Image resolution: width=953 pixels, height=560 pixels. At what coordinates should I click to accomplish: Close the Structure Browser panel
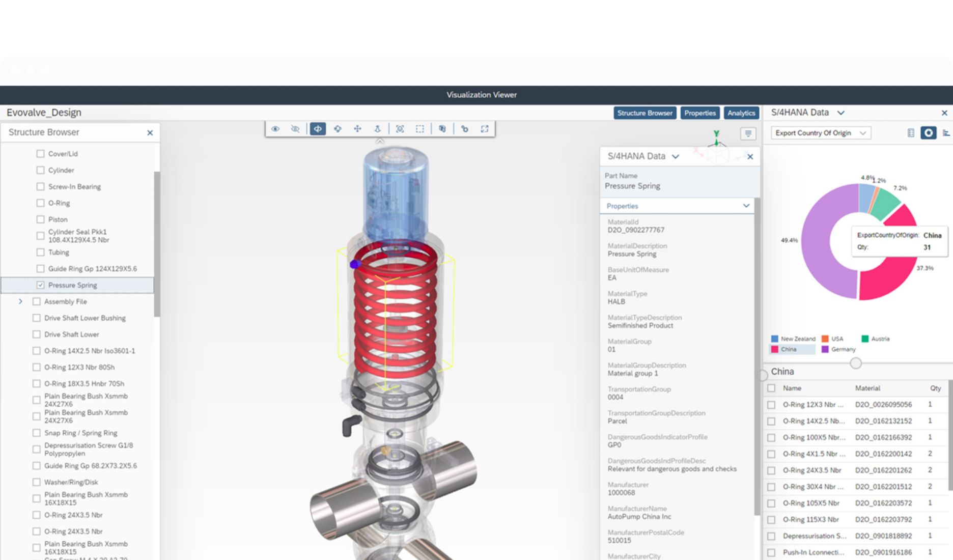(150, 133)
